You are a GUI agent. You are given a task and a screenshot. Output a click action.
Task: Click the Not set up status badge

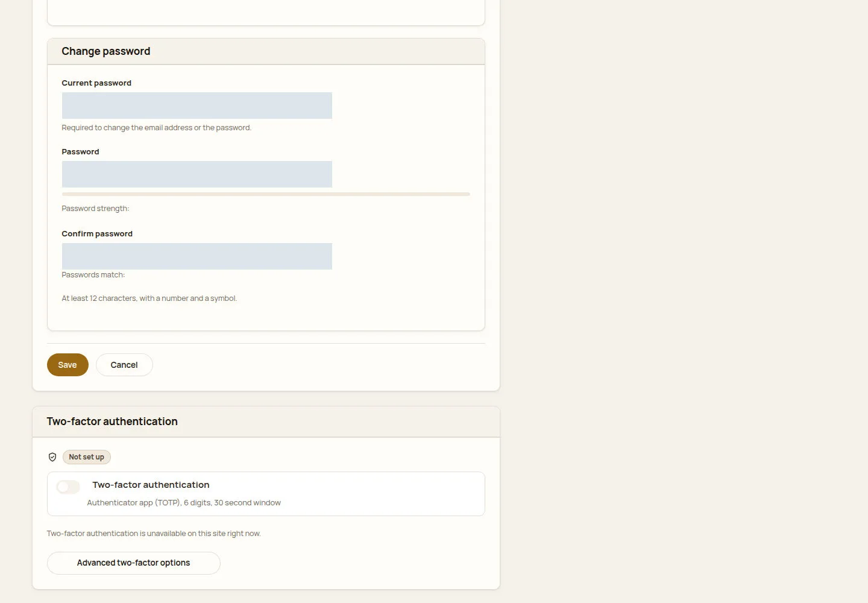point(87,457)
